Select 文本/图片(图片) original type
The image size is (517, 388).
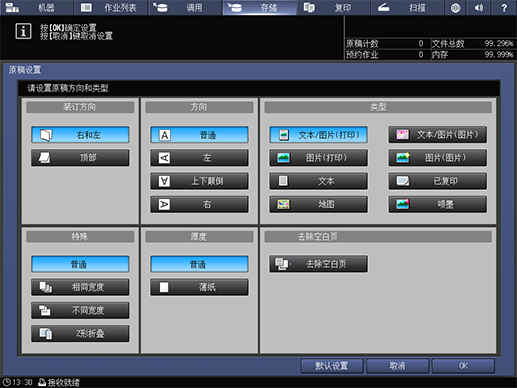(437, 135)
